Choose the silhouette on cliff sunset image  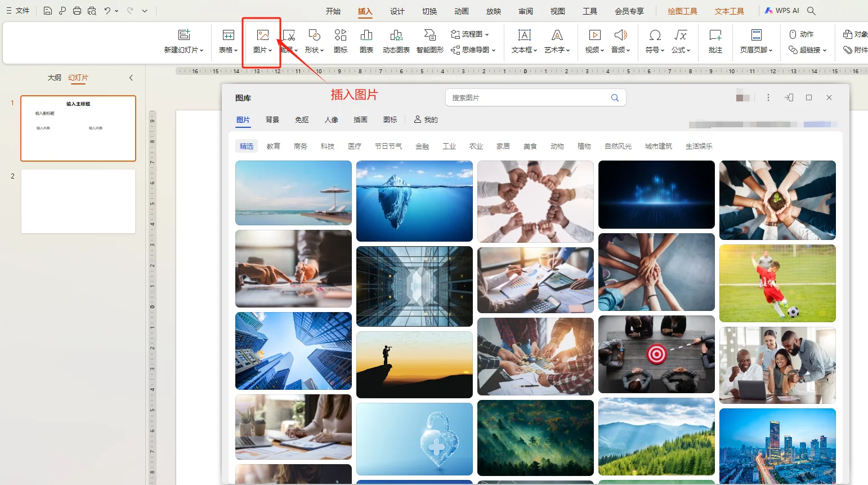[414, 365]
